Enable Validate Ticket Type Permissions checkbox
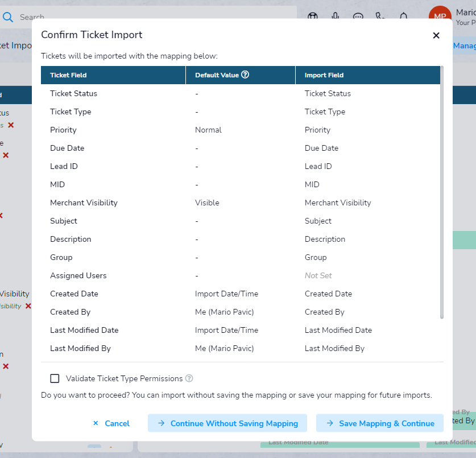This screenshot has height=458, width=476. (x=55, y=378)
